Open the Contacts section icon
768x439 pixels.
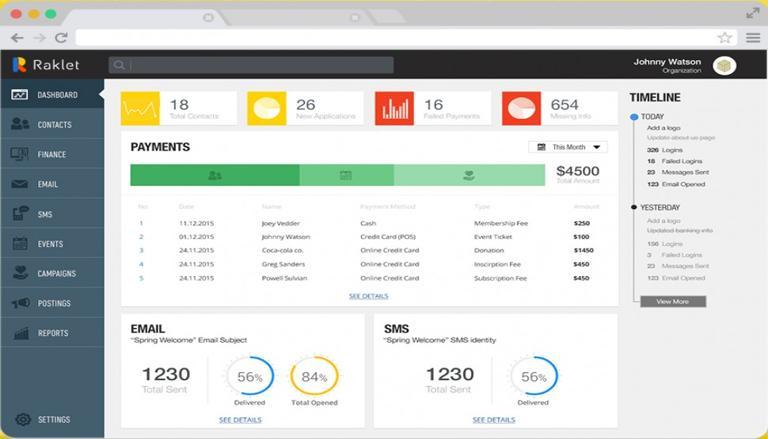(20, 124)
